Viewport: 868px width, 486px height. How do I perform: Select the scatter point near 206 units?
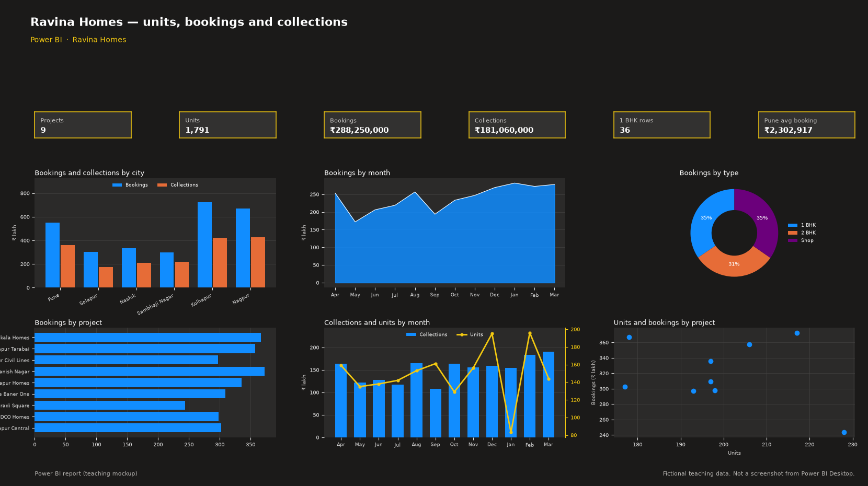click(749, 345)
